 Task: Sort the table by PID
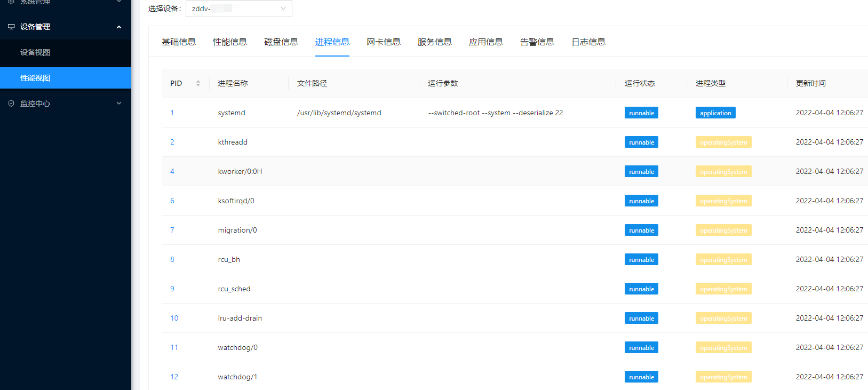pos(198,83)
